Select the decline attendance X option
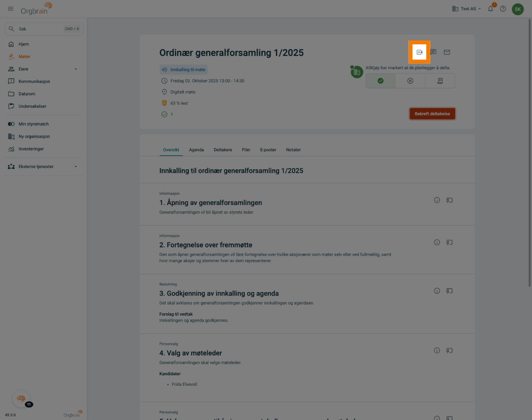 click(410, 81)
